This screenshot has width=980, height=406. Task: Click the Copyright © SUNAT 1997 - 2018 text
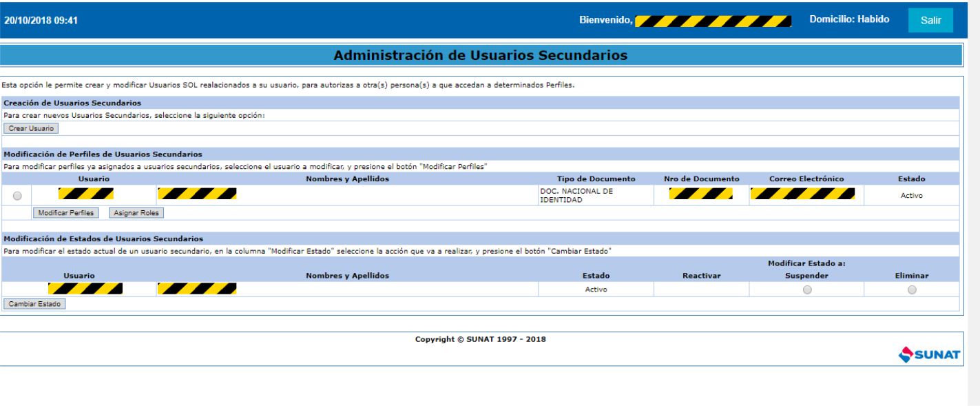480,338
